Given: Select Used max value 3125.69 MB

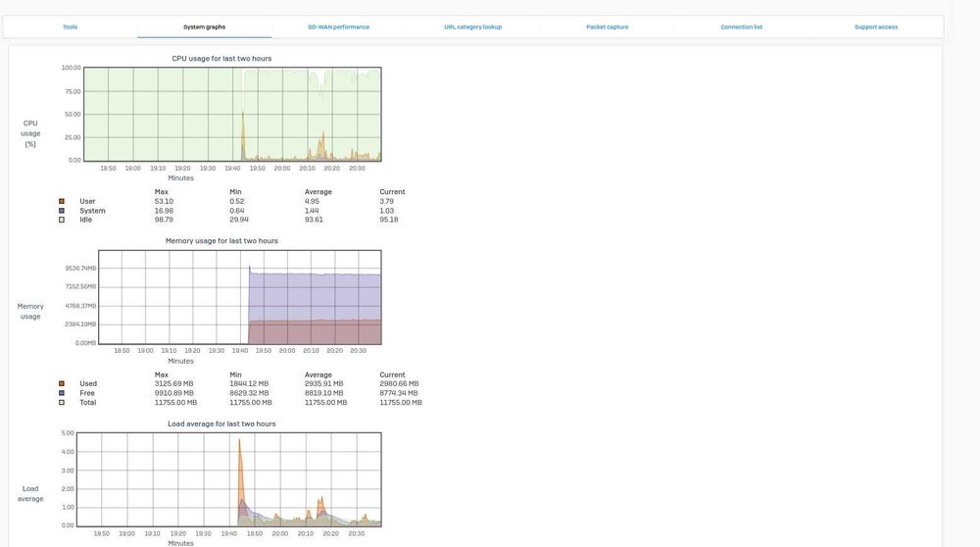Looking at the screenshot, I should [x=173, y=384].
